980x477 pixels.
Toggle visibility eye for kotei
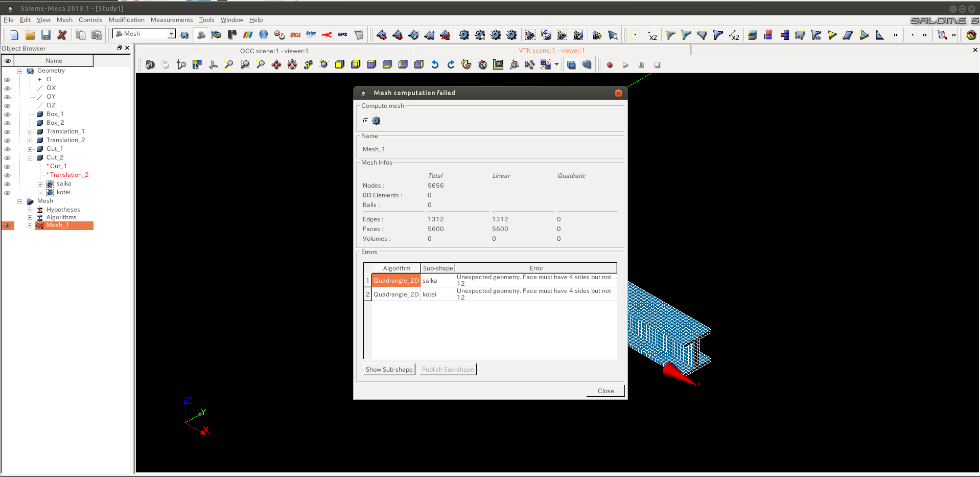point(7,193)
